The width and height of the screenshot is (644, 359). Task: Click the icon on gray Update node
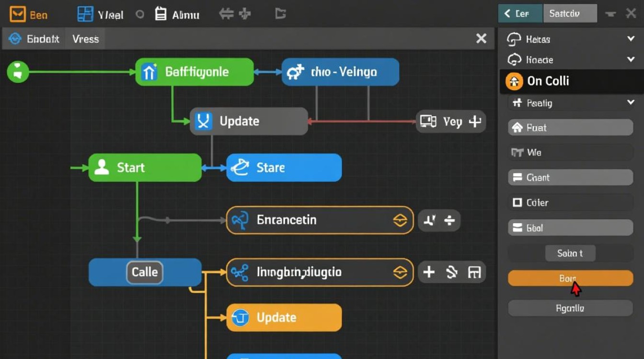[x=204, y=121]
